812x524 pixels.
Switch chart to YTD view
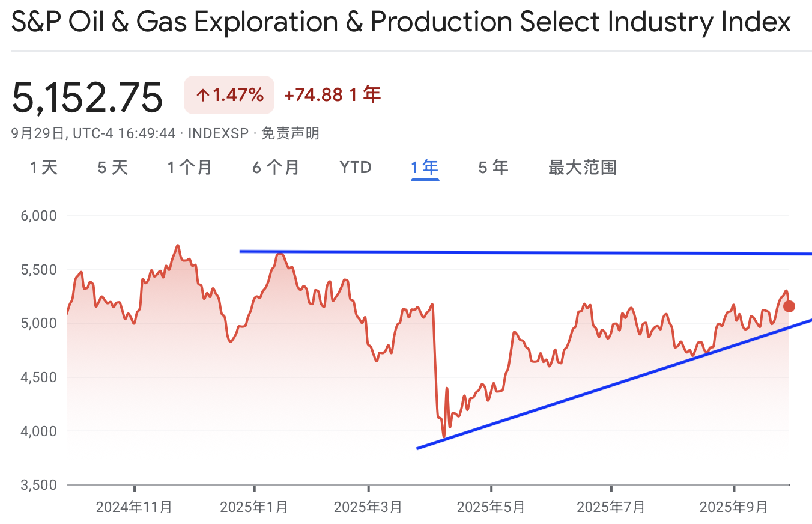[356, 167]
